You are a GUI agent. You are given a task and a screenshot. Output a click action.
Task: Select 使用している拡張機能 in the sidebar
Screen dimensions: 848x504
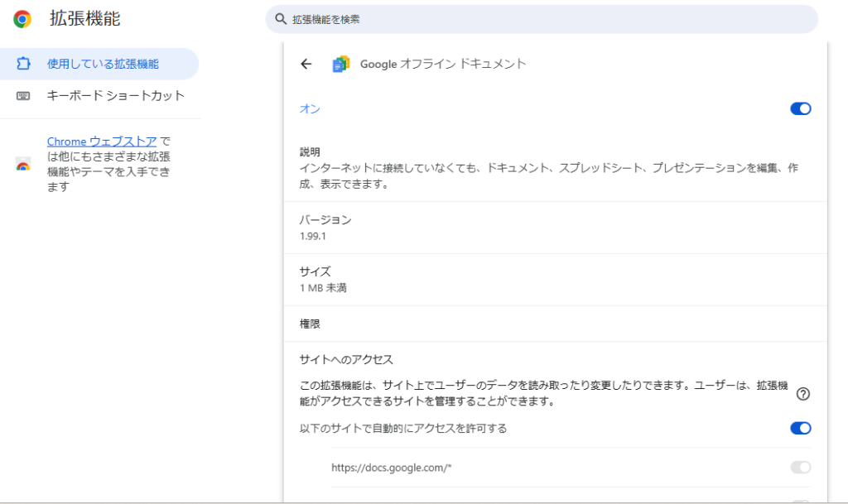pos(103,64)
